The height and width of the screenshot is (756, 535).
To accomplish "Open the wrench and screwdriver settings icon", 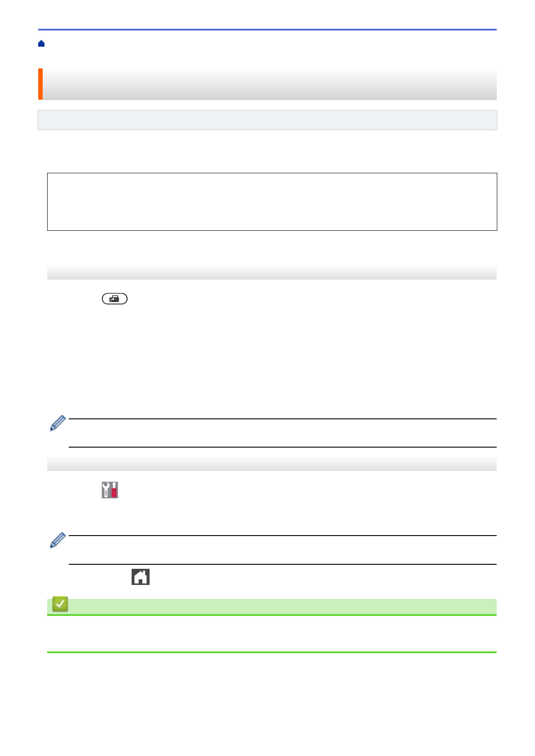I will click(x=110, y=490).
